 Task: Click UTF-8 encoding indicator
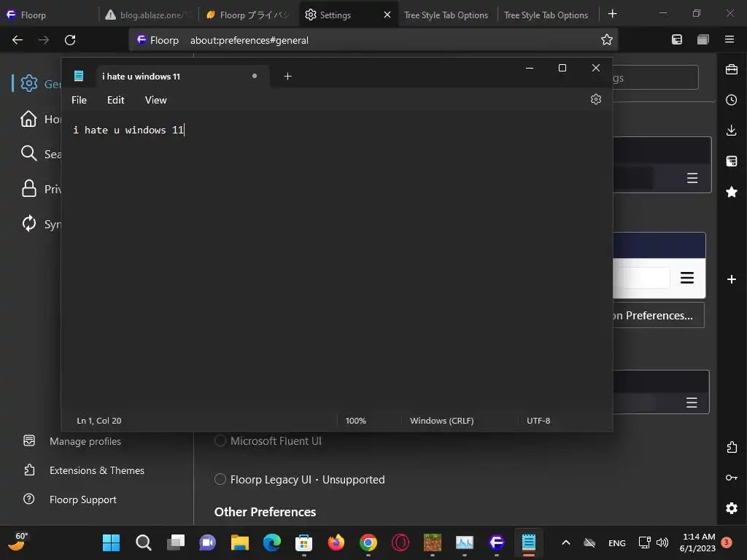click(x=538, y=421)
